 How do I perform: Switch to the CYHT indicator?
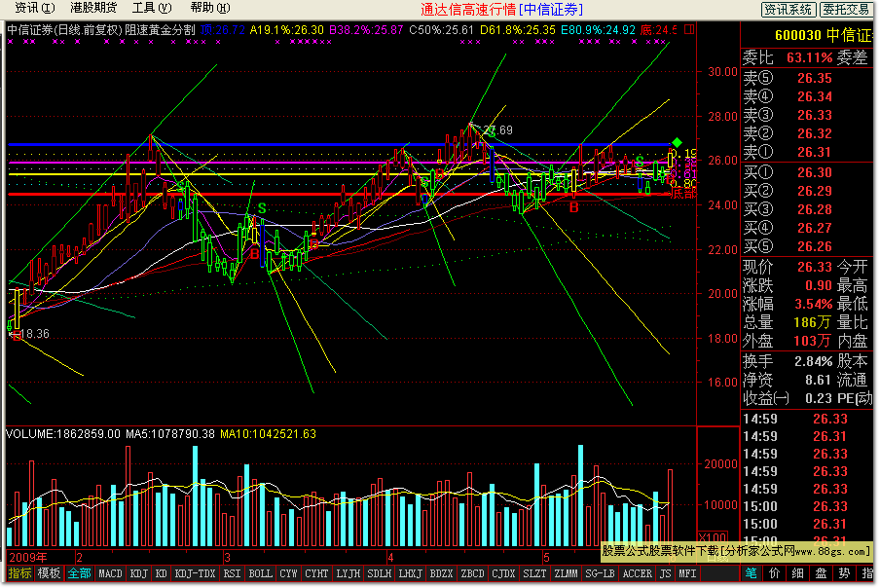point(316,573)
